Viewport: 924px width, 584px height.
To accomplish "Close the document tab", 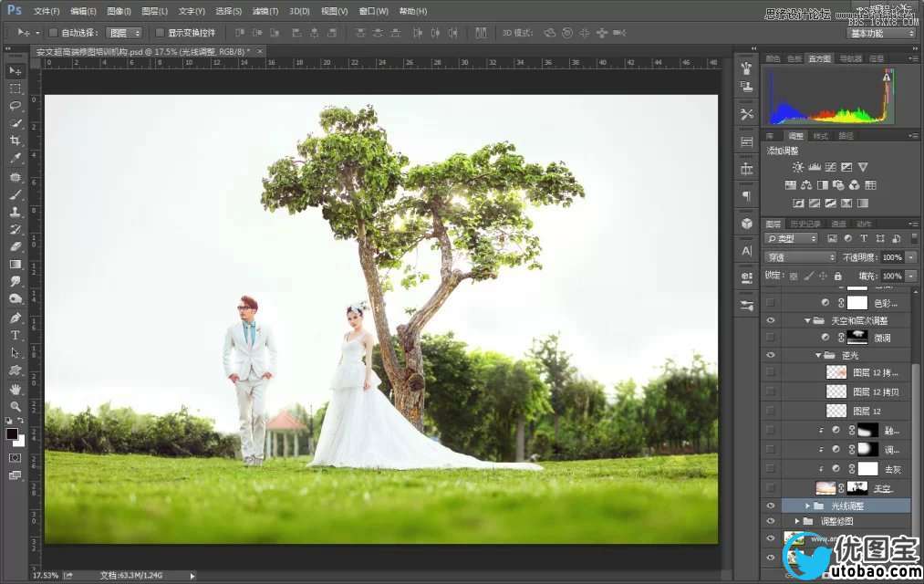I will tap(259, 52).
